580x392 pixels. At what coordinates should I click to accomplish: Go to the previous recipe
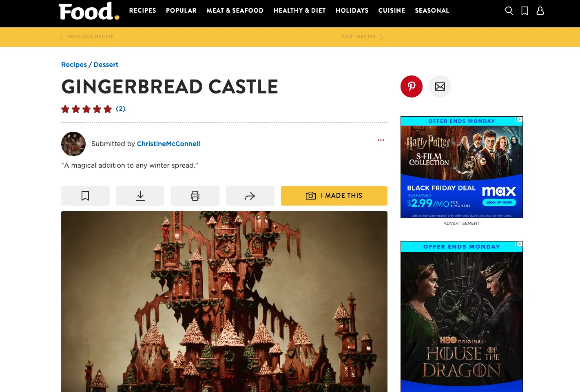[87, 37]
